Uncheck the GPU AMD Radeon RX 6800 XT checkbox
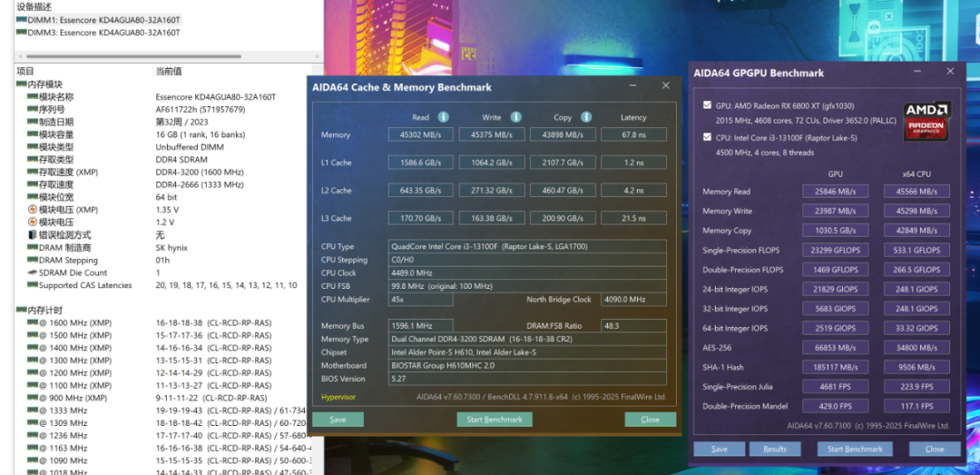The height and width of the screenshot is (475, 980). pyautogui.click(x=706, y=105)
